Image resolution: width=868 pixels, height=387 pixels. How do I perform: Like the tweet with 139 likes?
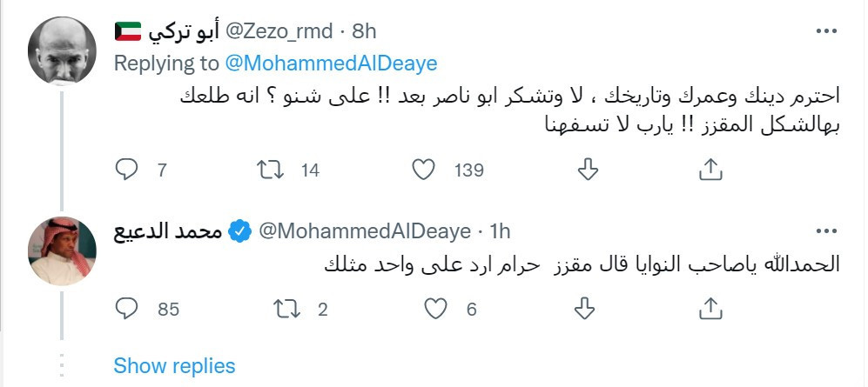coord(424,170)
